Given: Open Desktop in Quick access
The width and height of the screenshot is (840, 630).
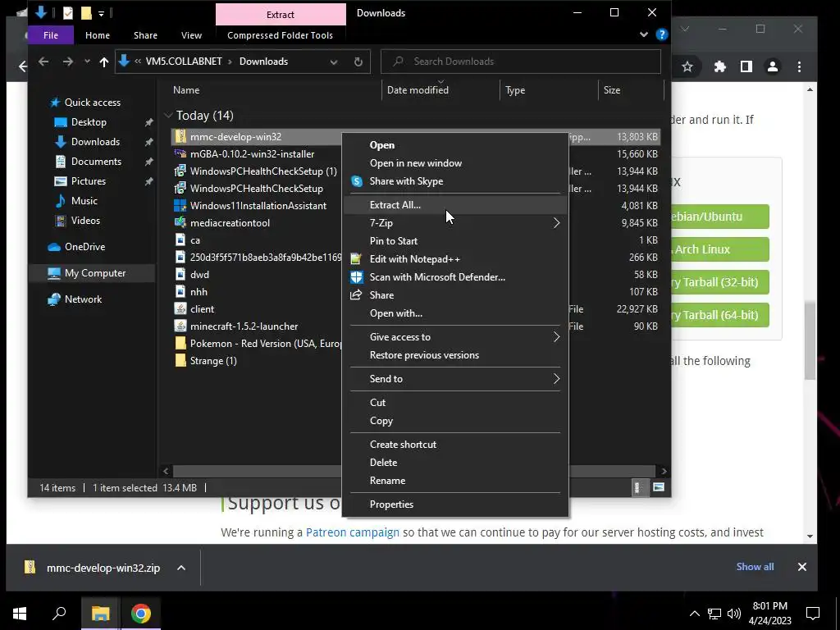Looking at the screenshot, I should pos(89,122).
